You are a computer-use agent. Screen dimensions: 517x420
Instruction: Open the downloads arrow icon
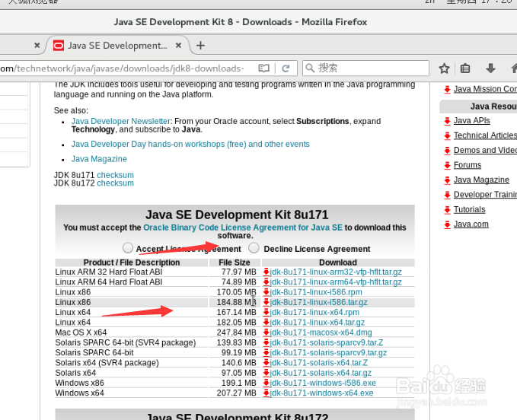490,68
